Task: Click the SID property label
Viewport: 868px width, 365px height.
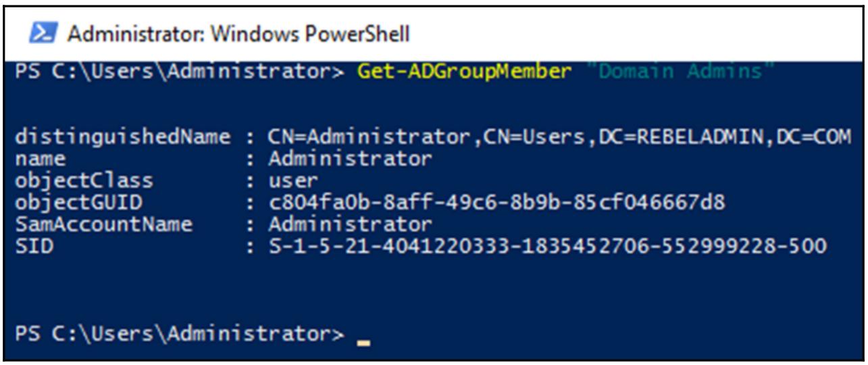Action: click(34, 247)
